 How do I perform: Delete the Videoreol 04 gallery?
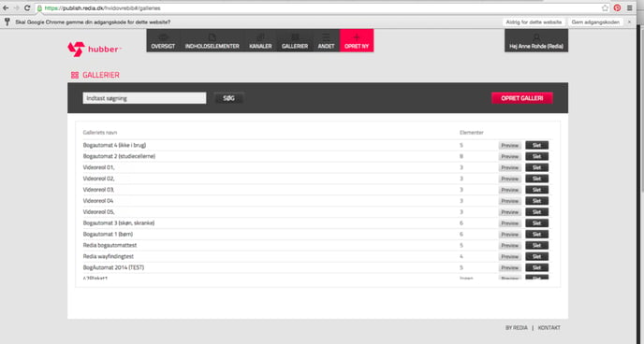point(536,200)
